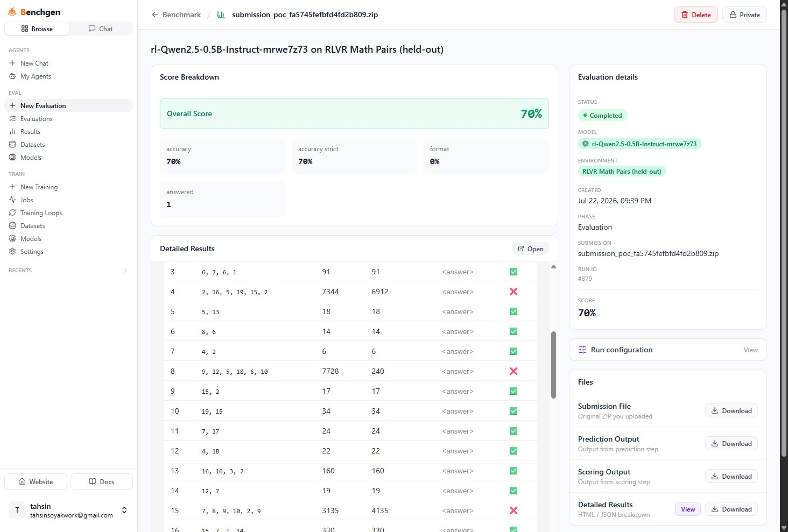
Task: Click the red X status icon for row 4
Action: 513,292
